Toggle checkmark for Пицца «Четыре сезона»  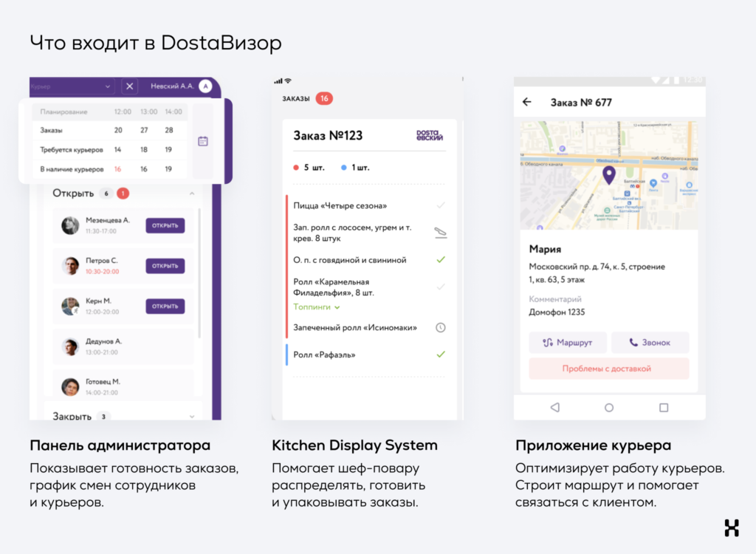click(x=441, y=205)
